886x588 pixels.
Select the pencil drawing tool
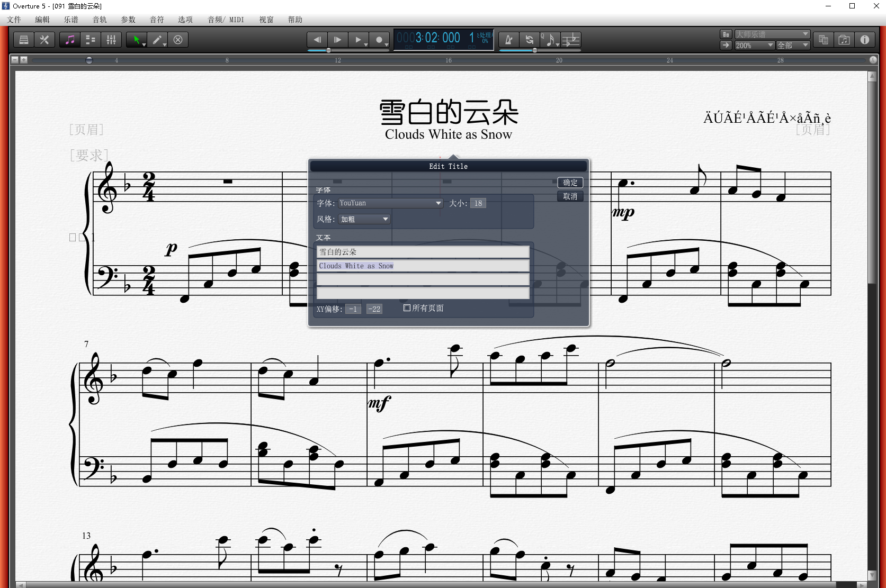[157, 40]
